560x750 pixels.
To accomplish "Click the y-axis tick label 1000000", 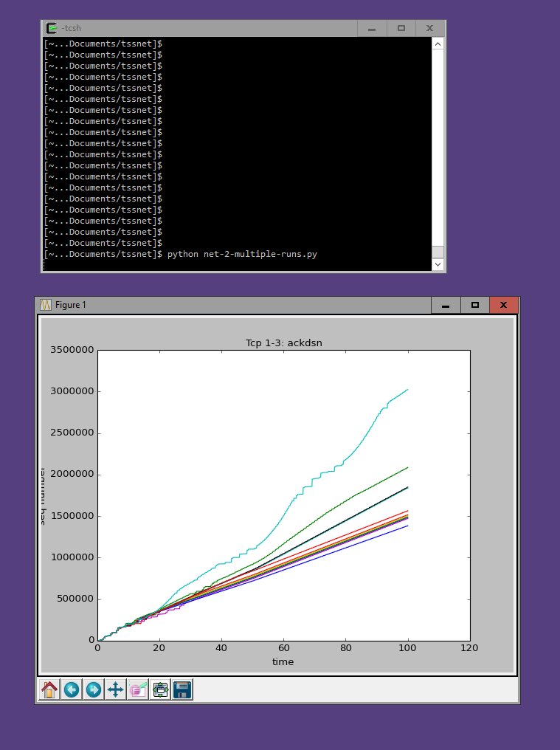I will (x=72, y=557).
